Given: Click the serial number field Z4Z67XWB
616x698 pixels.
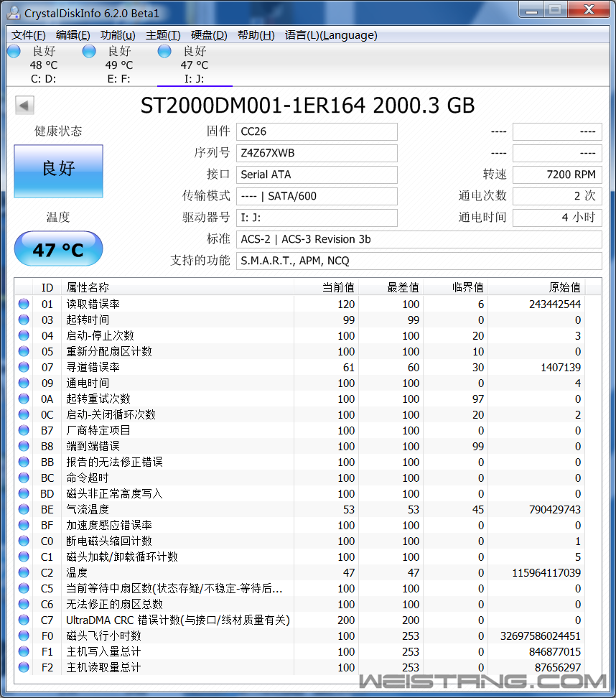Looking at the screenshot, I should coord(317,153).
